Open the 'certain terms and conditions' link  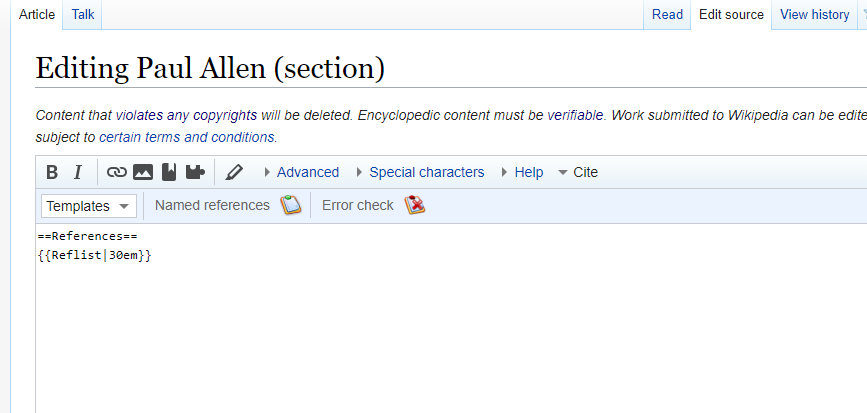[187, 137]
